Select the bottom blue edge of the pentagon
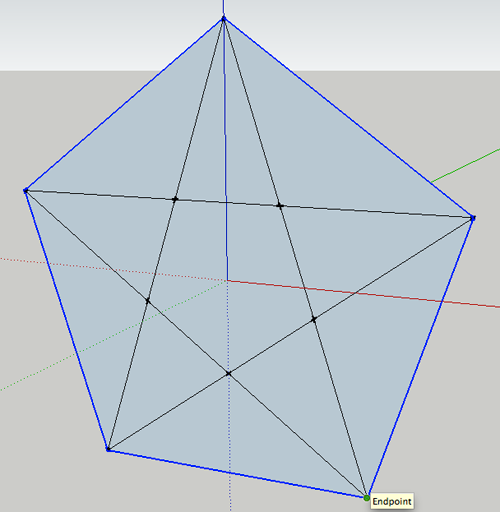500x512 pixels. click(237, 474)
